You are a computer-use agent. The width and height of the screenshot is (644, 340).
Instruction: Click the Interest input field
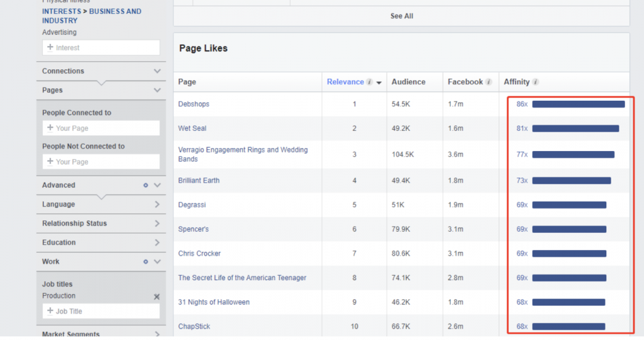(x=101, y=48)
